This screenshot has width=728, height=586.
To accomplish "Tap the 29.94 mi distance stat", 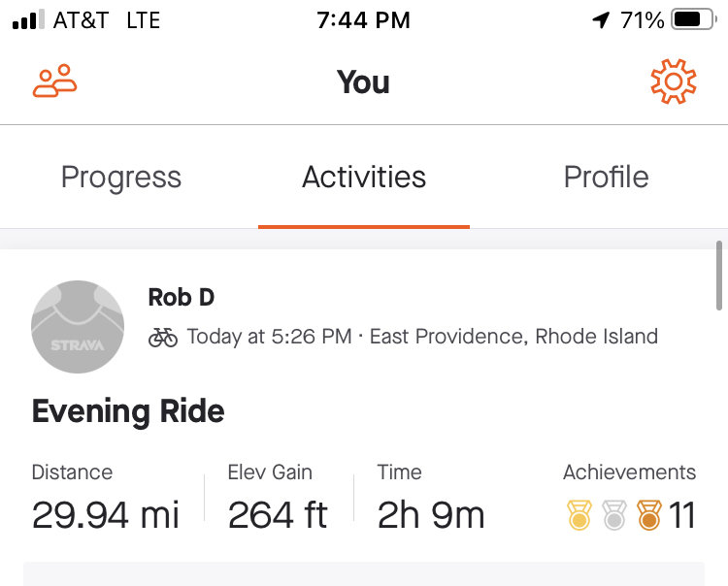I will 106,515.
